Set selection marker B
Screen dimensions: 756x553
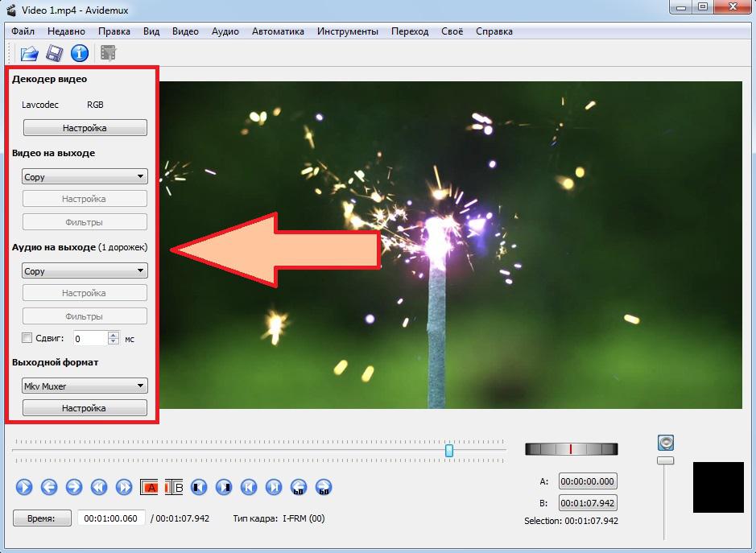(x=174, y=487)
